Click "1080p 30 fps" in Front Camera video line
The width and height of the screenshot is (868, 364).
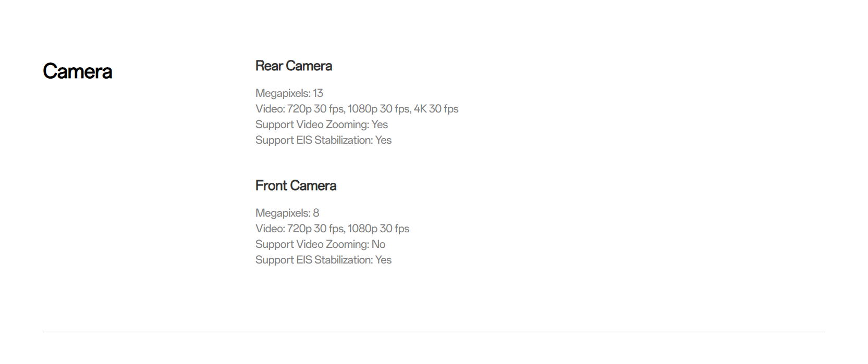click(x=378, y=229)
